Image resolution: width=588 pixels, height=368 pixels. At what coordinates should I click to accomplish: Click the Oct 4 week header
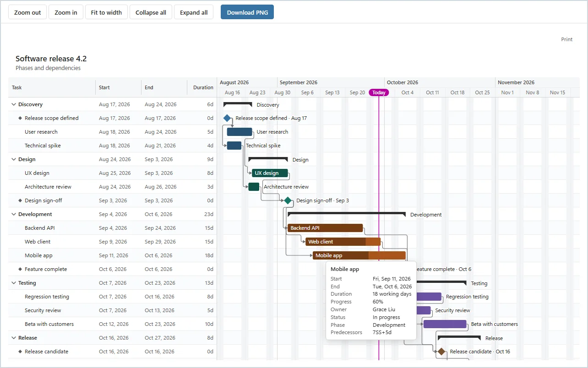click(x=408, y=92)
